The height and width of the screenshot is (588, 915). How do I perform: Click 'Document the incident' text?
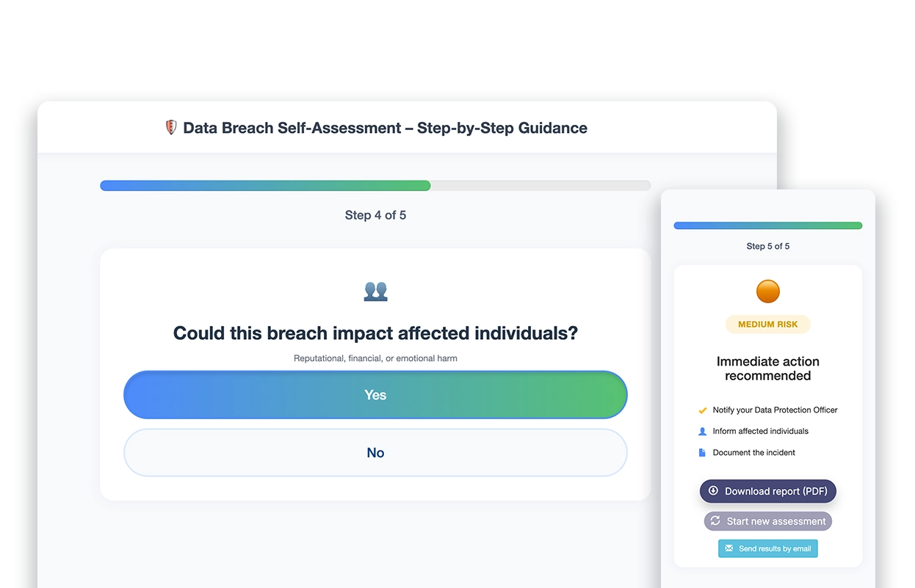(753, 453)
